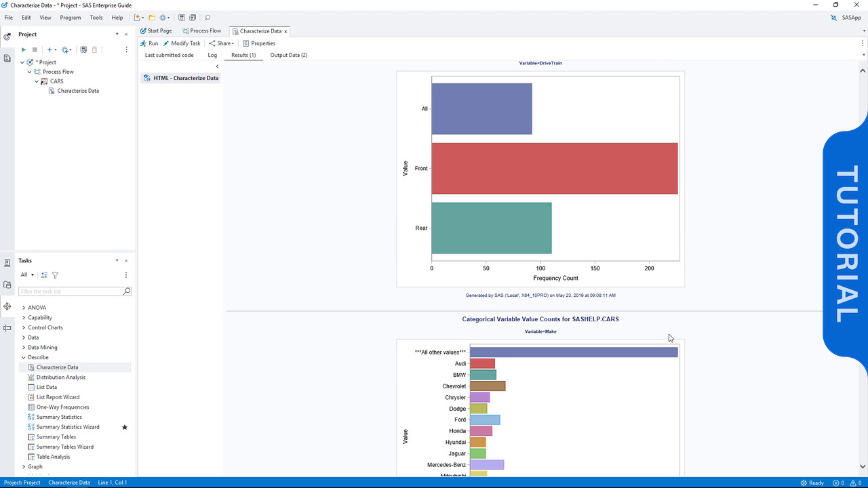The width and height of the screenshot is (868, 488).
Task: Click the archive-box icon in main toolbar
Action: pos(182,18)
